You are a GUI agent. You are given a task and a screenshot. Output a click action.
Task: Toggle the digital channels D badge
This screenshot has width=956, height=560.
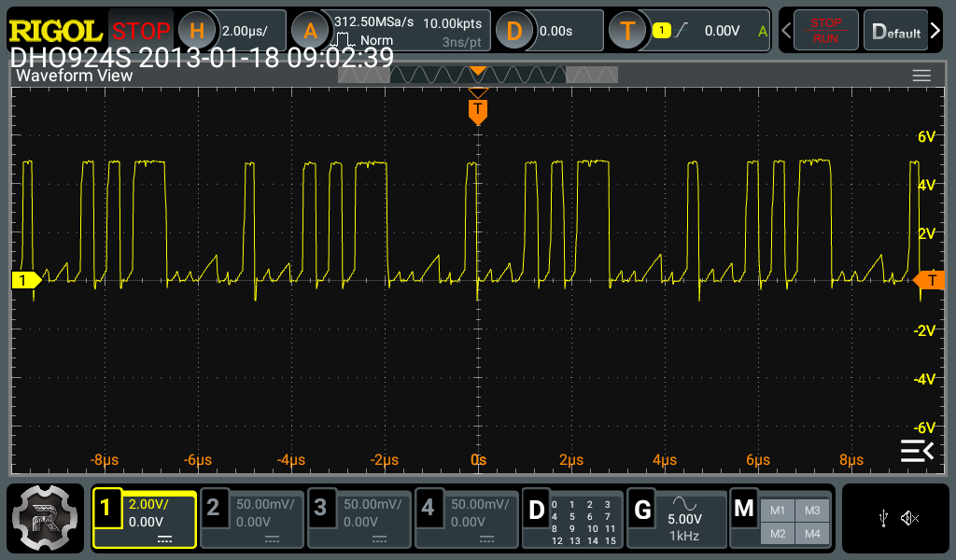(x=536, y=510)
